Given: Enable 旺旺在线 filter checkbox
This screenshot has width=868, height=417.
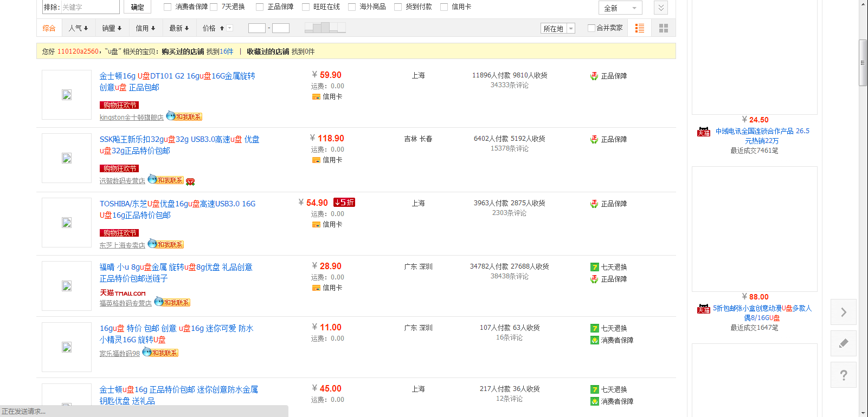Looking at the screenshot, I should click(x=306, y=7).
